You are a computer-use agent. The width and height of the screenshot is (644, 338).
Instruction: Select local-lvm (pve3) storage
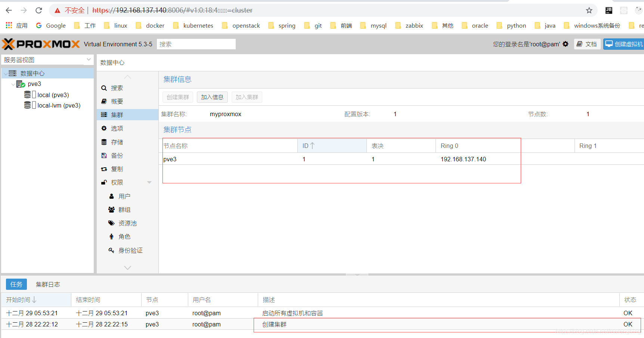pos(59,105)
